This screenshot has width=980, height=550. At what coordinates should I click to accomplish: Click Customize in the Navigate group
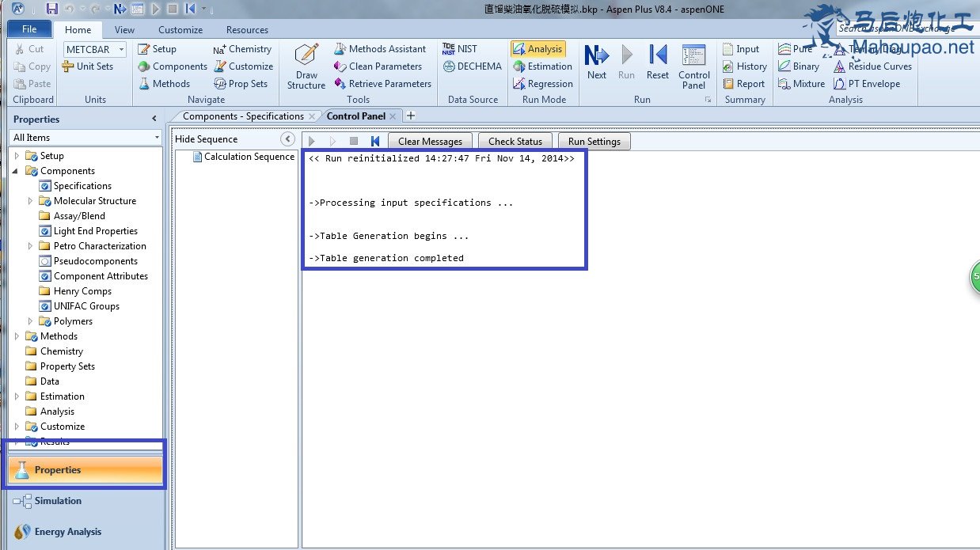point(243,66)
